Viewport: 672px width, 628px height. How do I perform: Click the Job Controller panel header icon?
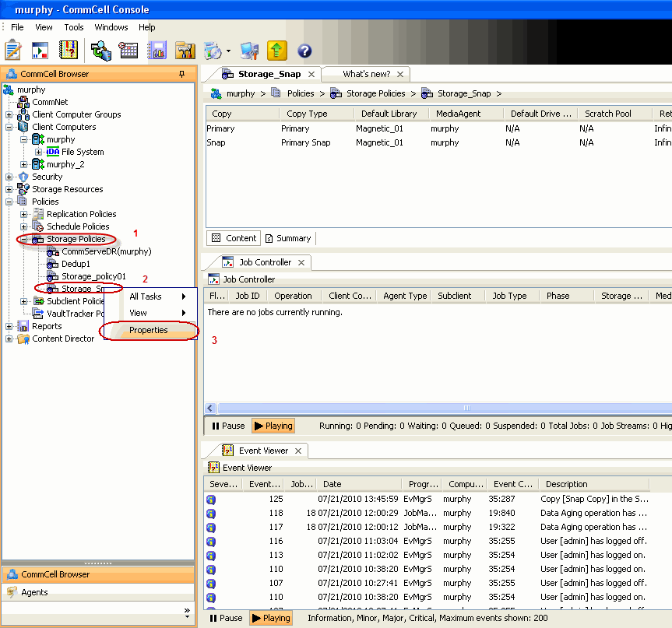coord(213,279)
